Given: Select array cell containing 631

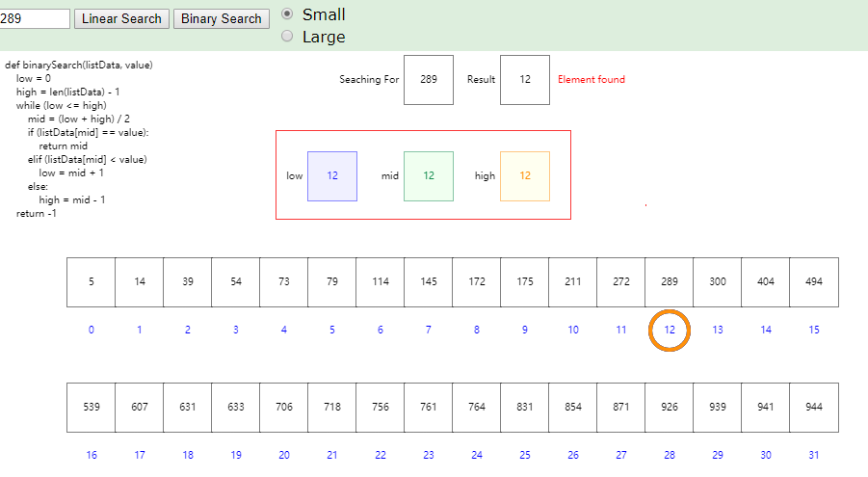Looking at the screenshot, I should (x=188, y=408).
